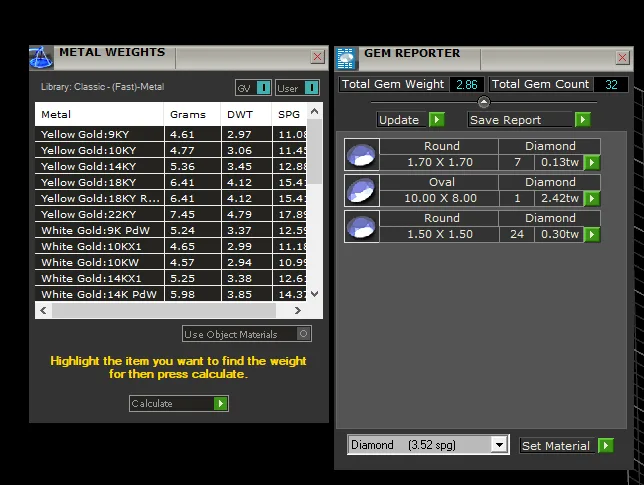This screenshot has height=485, width=644.
Task: Select the White Gold:9K PdW row
Action: tap(171, 230)
